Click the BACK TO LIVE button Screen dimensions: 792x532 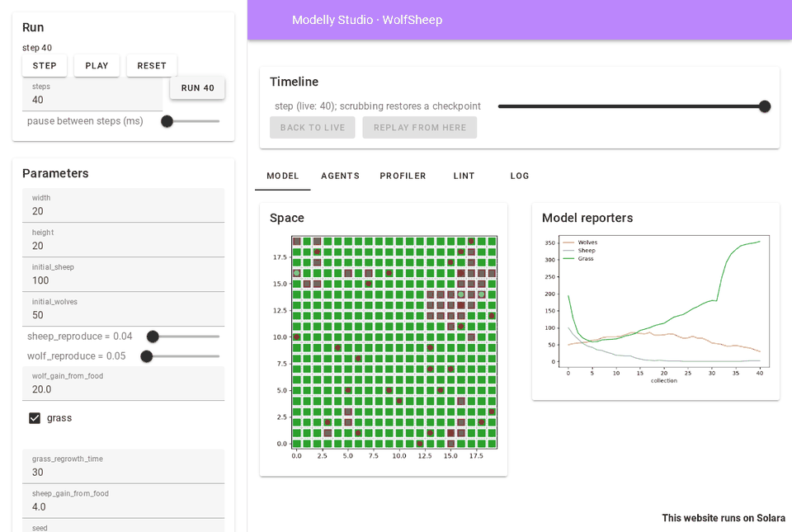coord(312,128)
